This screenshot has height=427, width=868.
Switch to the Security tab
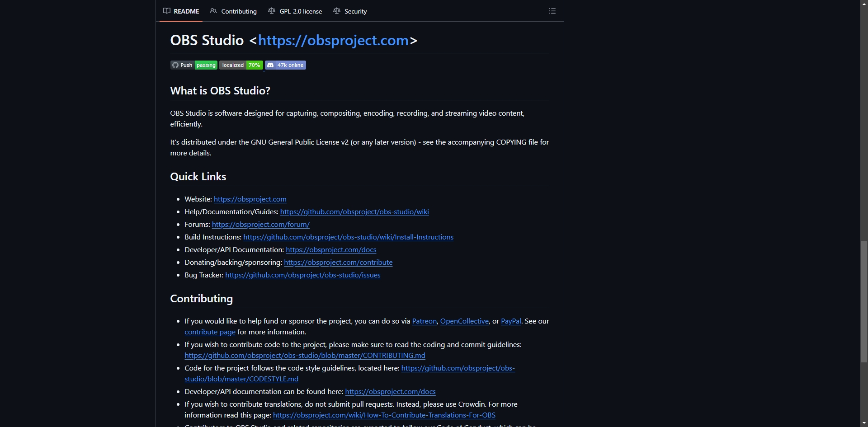(350, 11)
